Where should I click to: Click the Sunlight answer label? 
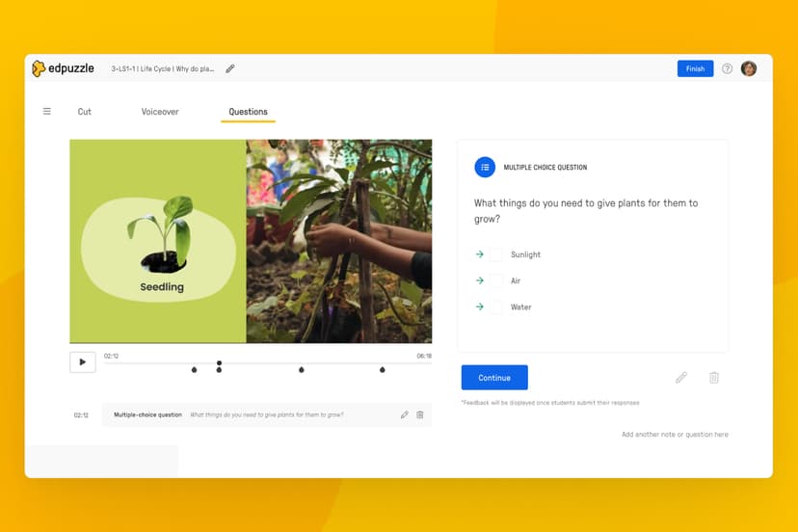[x=525, y=254]
